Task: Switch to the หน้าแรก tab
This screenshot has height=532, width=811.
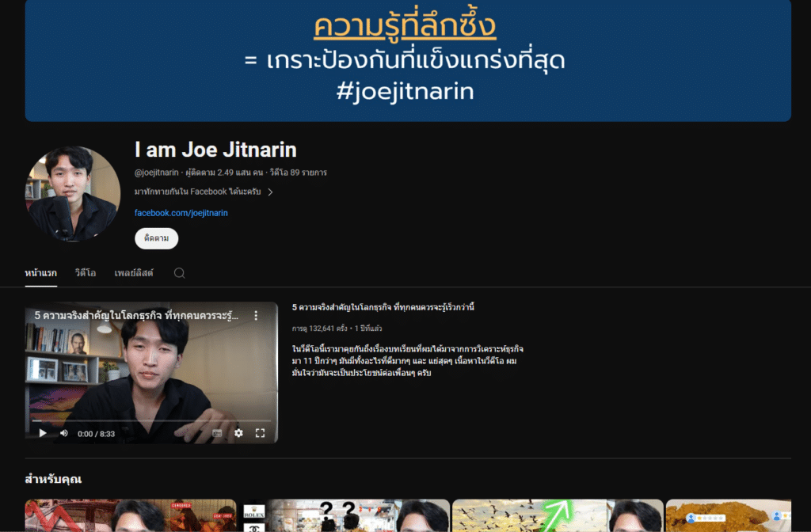Action: 41,273
